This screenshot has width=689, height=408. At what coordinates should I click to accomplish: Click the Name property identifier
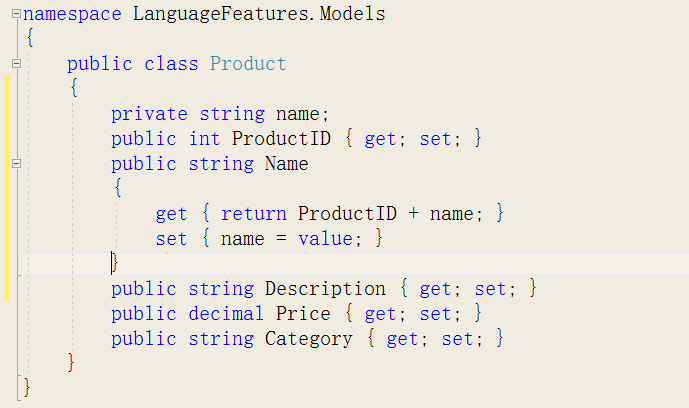coord(286,164)
